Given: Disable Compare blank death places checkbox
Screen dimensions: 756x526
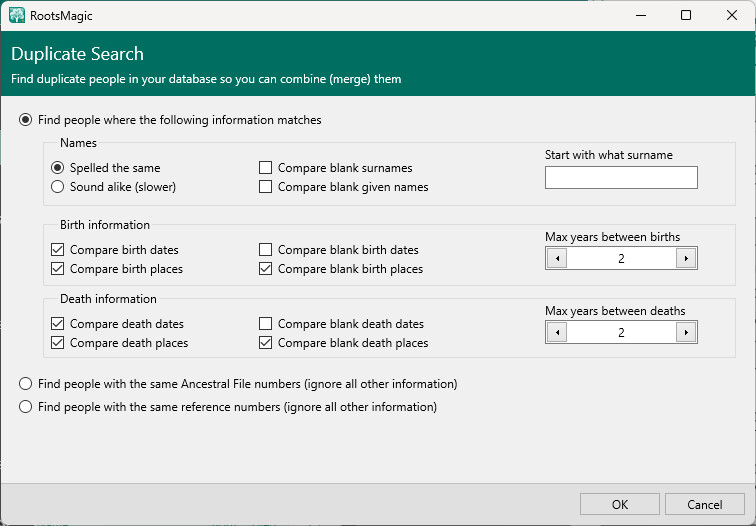Looking at the screenshot, I should coord(266,343).
